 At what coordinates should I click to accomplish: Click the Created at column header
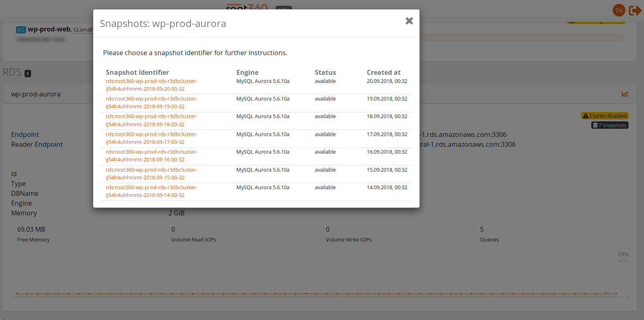pyautogui.click(x=384, y=72)
